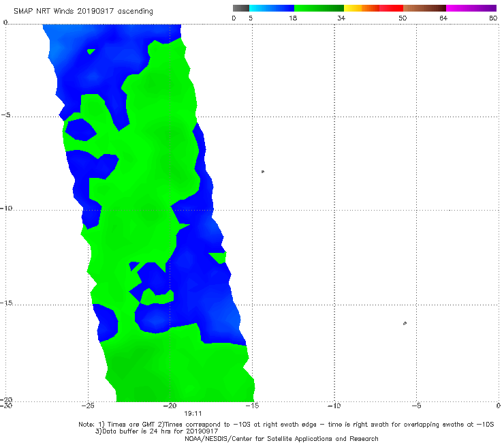Click the '-30' longitude axis label
This screenshot has width=504, height=443.
click(x=6, y=406)
